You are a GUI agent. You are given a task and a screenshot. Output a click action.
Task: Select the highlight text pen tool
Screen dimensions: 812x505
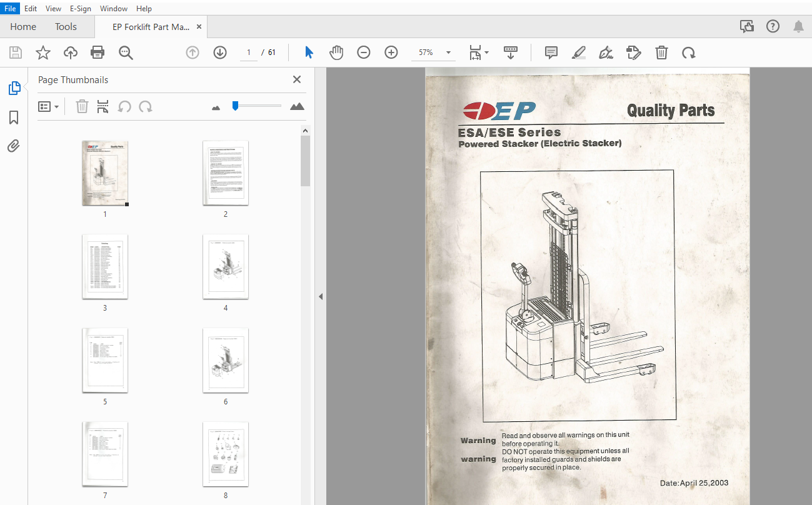pos(579,52)
